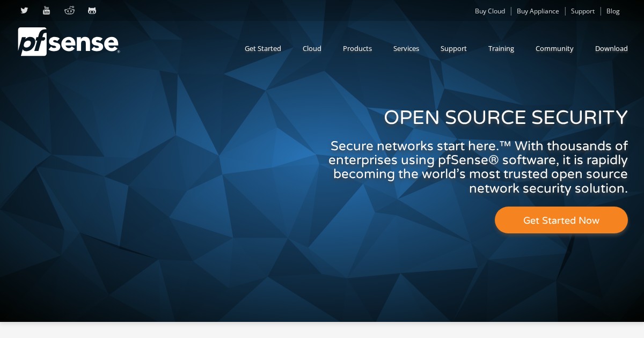The height and width of the screenshot is (338, 644).
Task: Open the Cloud menu item
Action: tap(312, 49)
